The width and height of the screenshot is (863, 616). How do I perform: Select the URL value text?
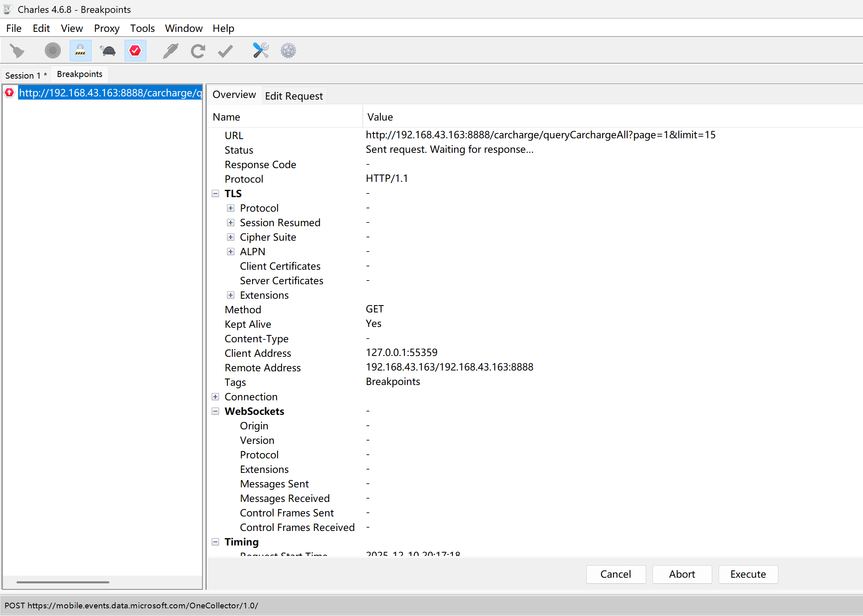(x=540, y=135)
